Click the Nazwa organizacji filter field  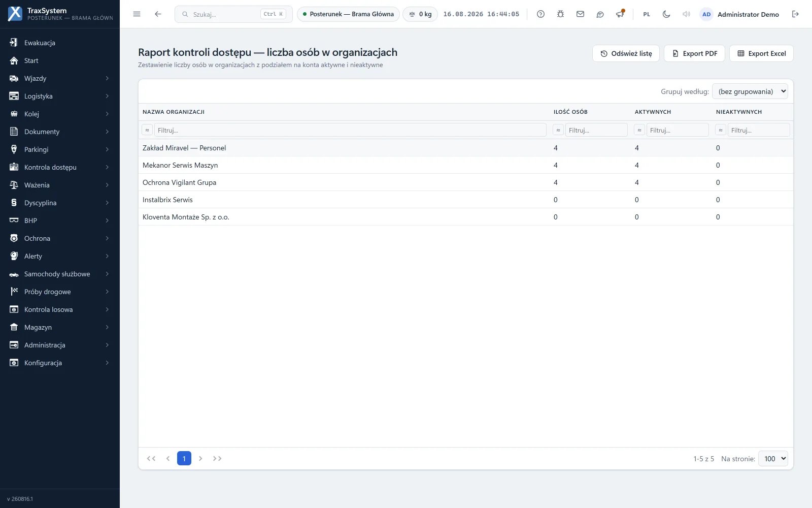[x=350, y=130]
